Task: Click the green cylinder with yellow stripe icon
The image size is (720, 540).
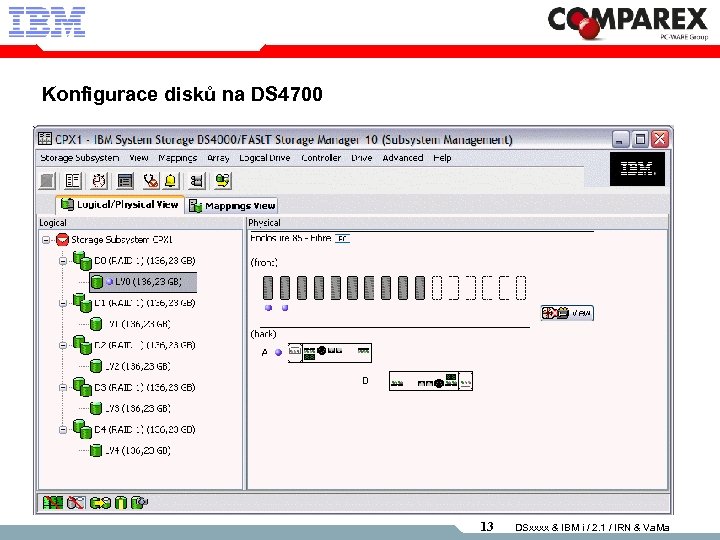Action: [121, 503]
